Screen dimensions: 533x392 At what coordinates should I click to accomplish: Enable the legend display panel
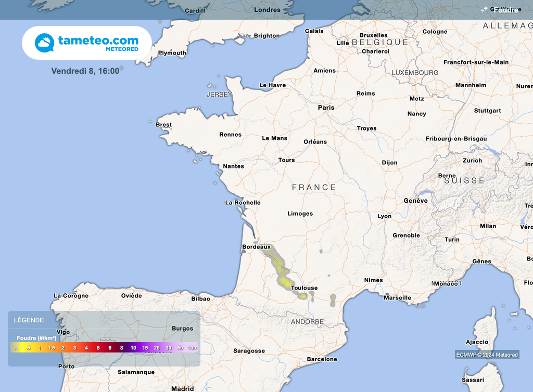tap(29, 319)
